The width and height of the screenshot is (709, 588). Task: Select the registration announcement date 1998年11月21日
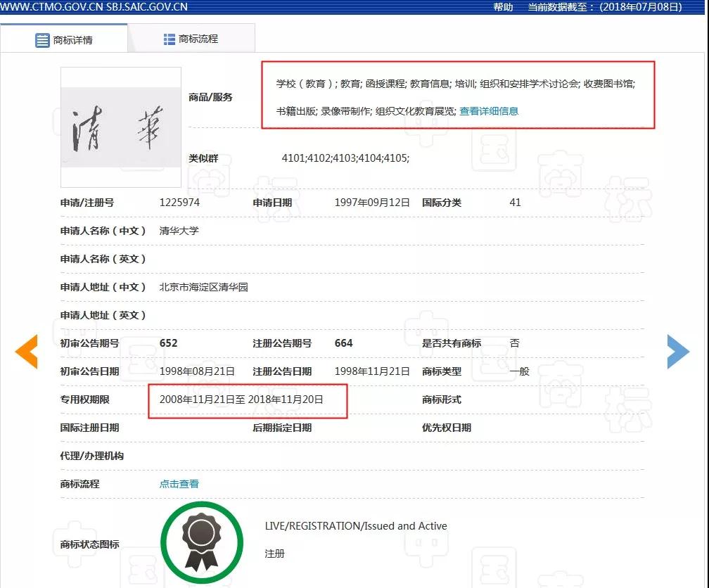click(x=372, y=371)
